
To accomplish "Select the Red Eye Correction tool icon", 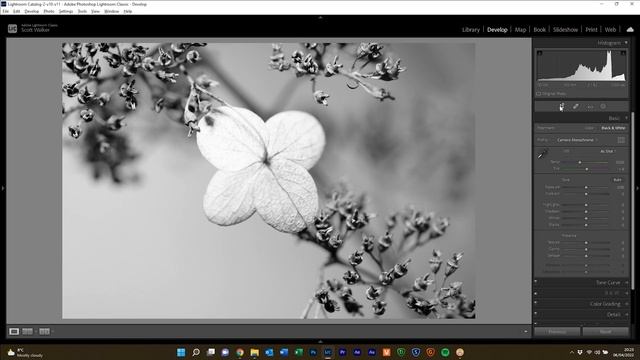I will click(x=590, y=107).
